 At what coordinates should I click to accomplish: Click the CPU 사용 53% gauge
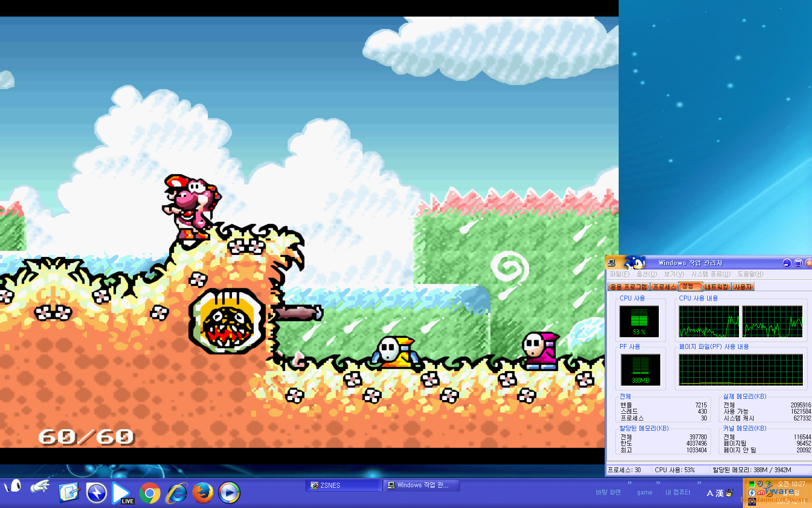point(639,321)
